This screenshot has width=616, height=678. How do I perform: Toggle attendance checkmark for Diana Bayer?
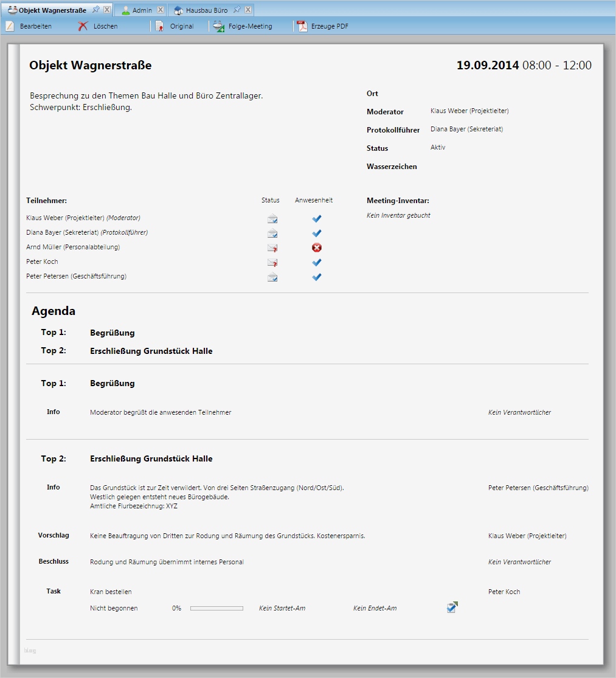316,233
